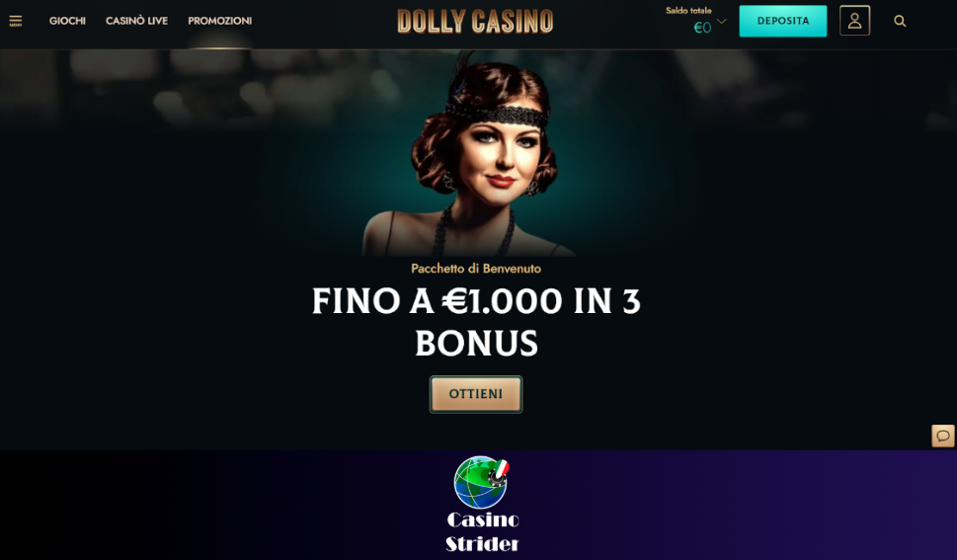Click the Casino Strider globe logo
Viewport: 957px width, 560px height.
(x=481, y=482)
